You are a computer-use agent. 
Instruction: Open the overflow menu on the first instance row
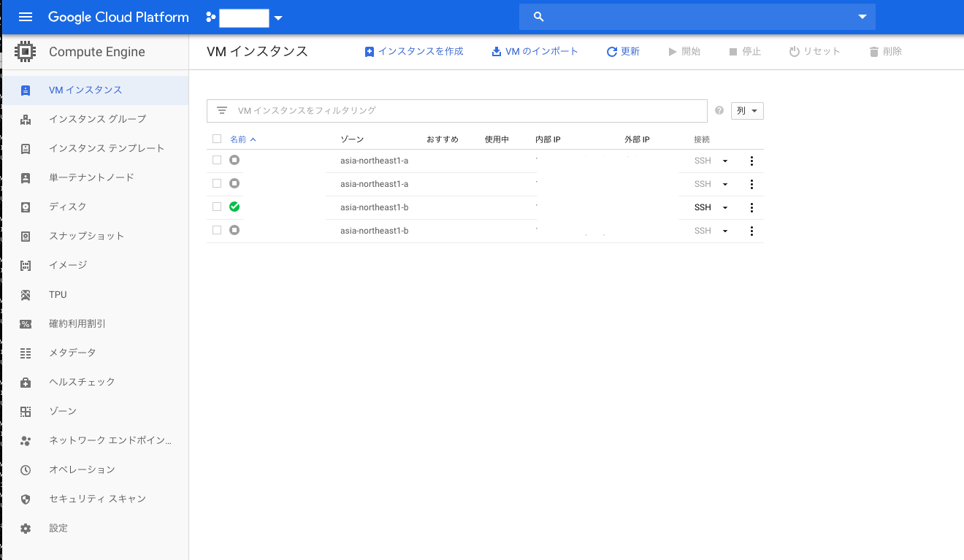coord(751,160)
